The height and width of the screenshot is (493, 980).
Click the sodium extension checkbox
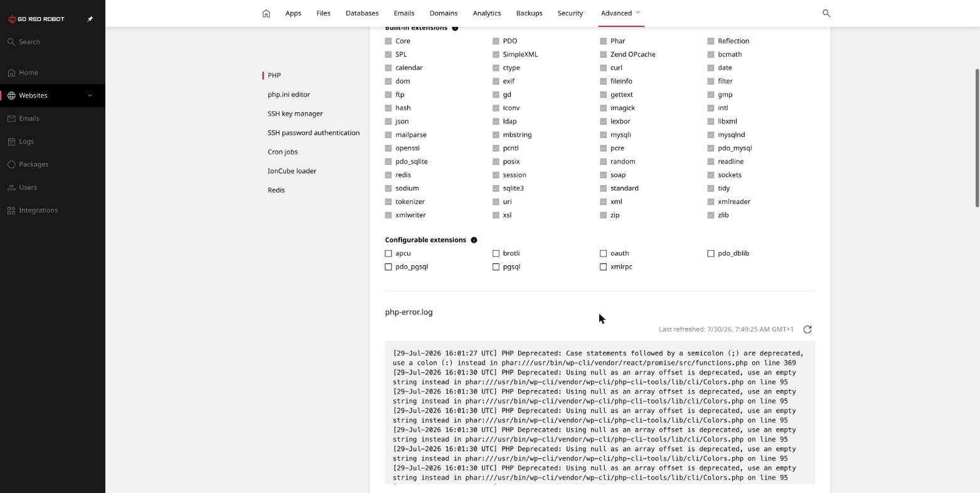click(x=388, y=188)
